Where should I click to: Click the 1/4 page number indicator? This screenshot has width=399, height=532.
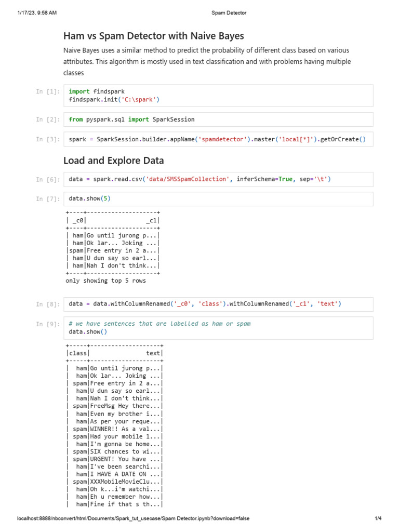point(378,518)
